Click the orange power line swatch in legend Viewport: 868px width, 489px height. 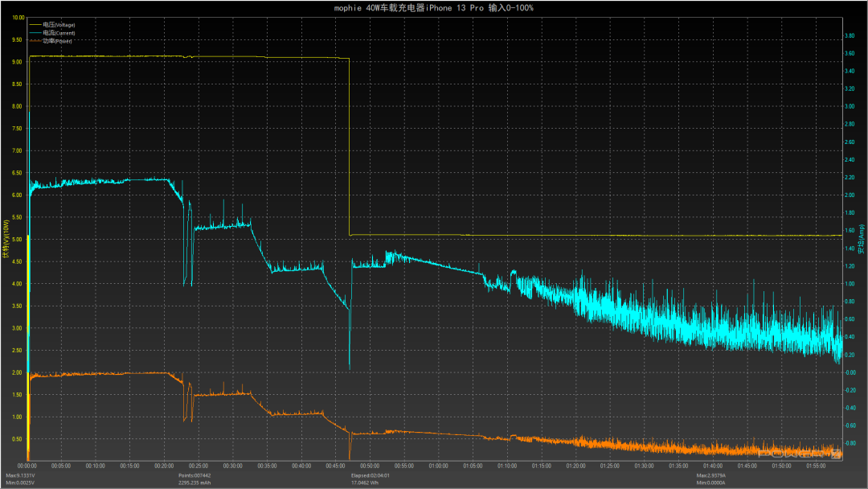[x=35, y=41]
